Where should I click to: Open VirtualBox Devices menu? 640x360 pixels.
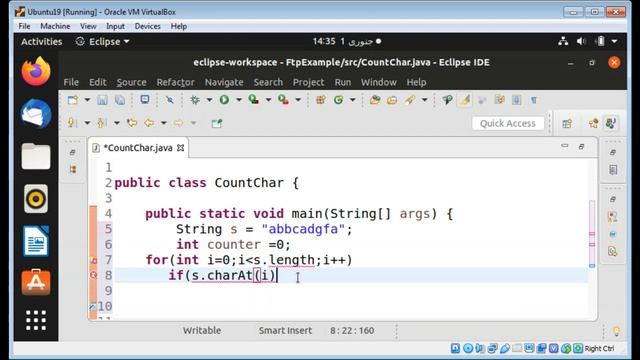147,26
